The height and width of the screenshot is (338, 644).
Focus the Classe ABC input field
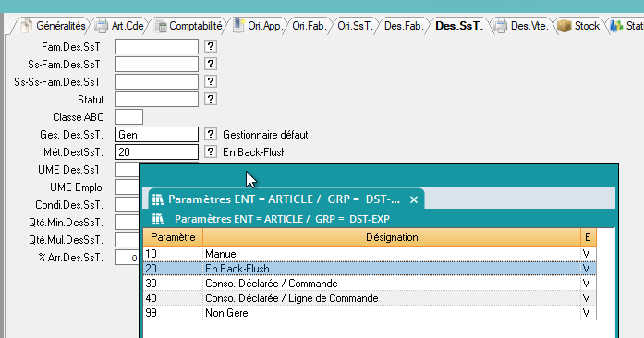click(x=129, y=117)
